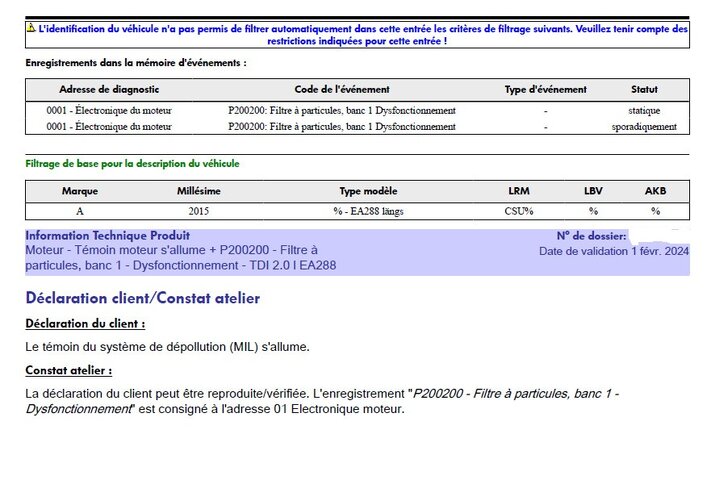Viewport: 707px width, 480px height.
Task: Click 'Date de validation 1 févr. 2024'
Action: [x=614, y=251]
